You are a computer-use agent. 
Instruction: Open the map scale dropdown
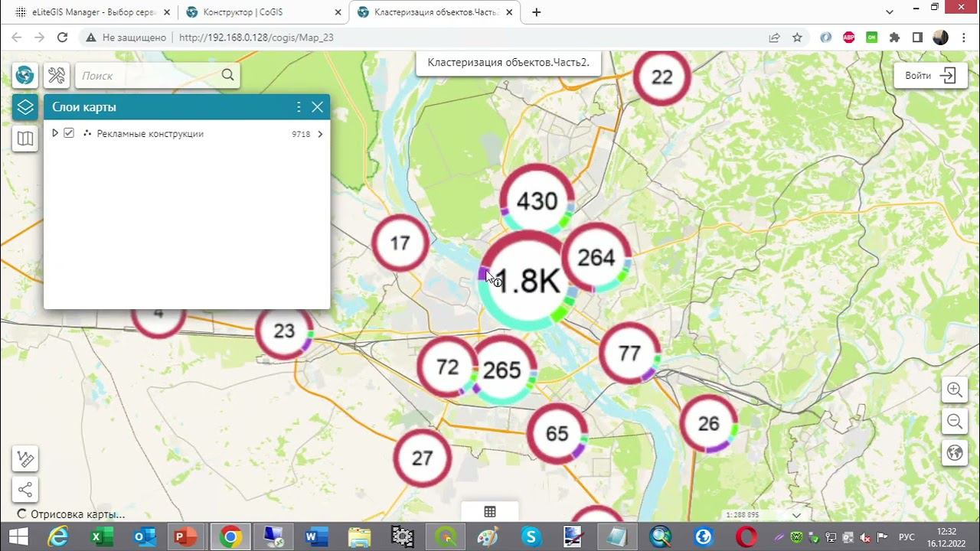click(796, 515)
